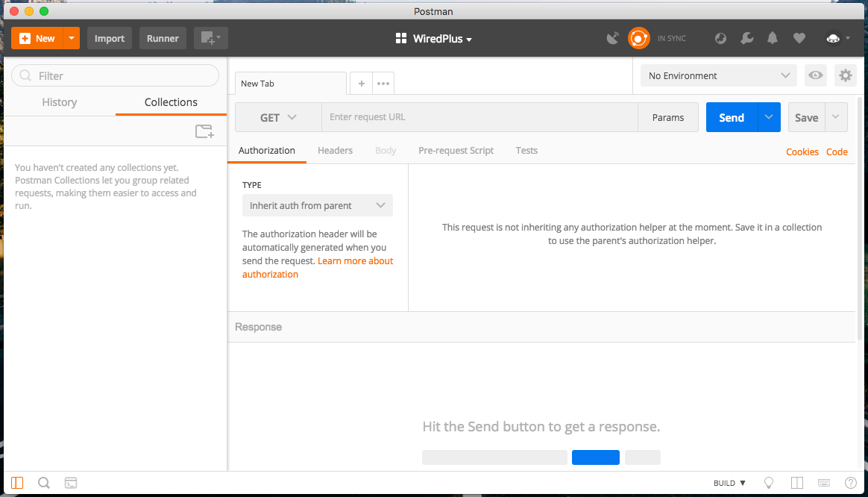Switch to the History tab
This screenshot has height=497, width=868.
tap(60, 102)
